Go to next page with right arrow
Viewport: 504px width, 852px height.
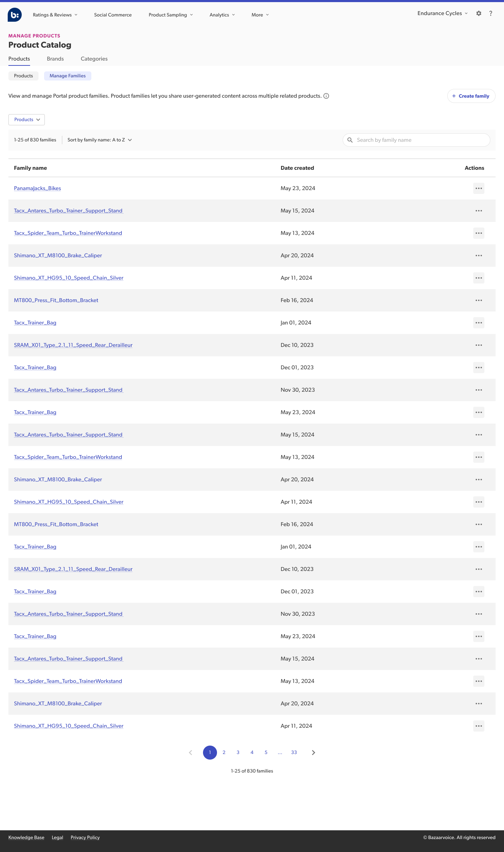(x=313, y=753)
